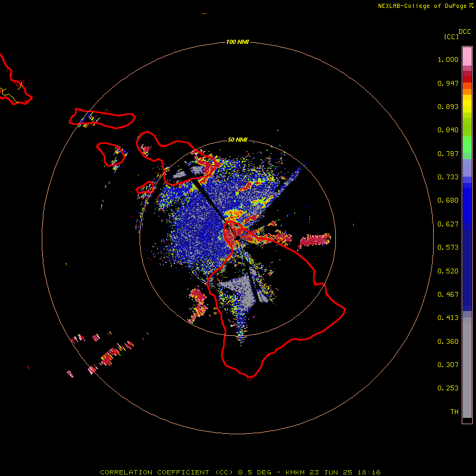Click the 0.307 color scale value

(x=448, y=365)
